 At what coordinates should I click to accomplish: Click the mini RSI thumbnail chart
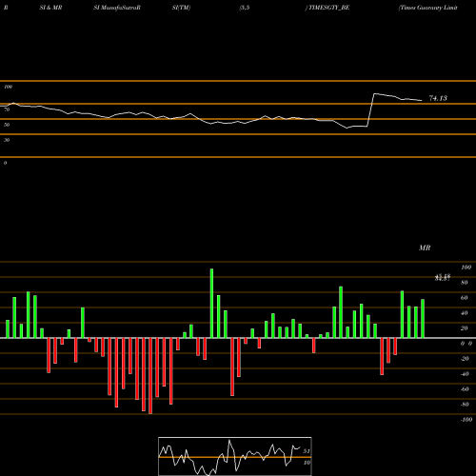point(235,456)
